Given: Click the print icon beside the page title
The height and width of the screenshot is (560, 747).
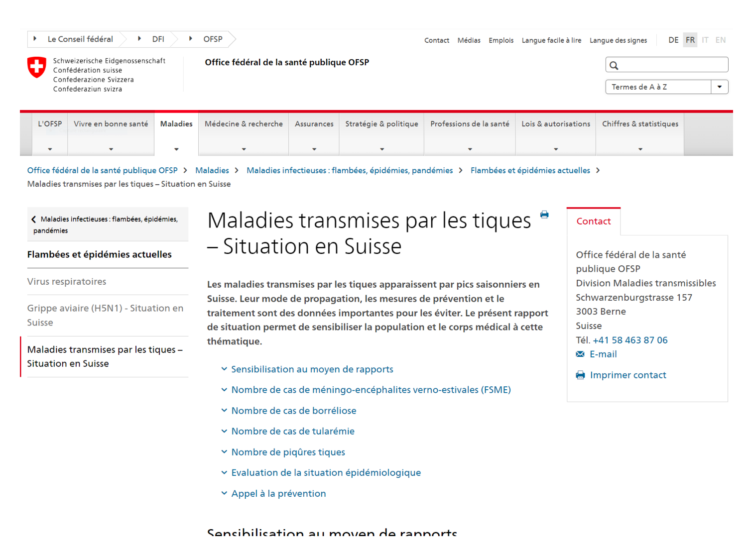Looking at the screenshot, I should (x=544, y=214).
